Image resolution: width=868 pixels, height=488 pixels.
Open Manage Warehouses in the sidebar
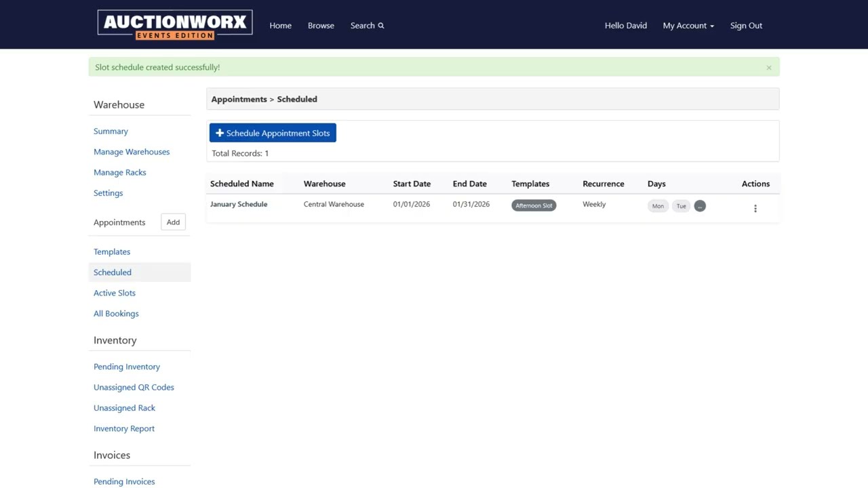[132, 152]
